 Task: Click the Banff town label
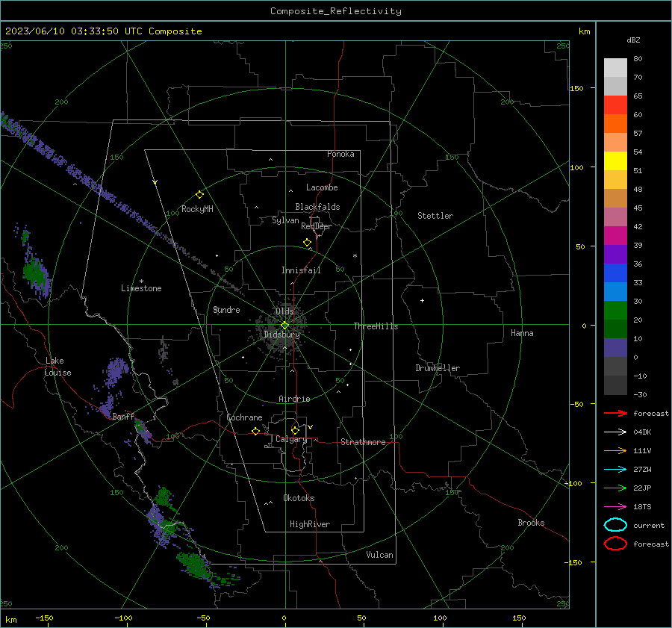tap(123, 416)
